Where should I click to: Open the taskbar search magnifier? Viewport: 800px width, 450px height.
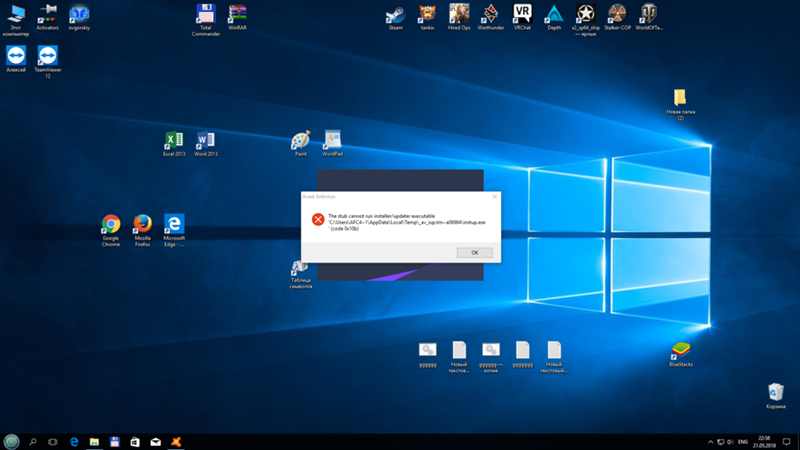(33, 442)
